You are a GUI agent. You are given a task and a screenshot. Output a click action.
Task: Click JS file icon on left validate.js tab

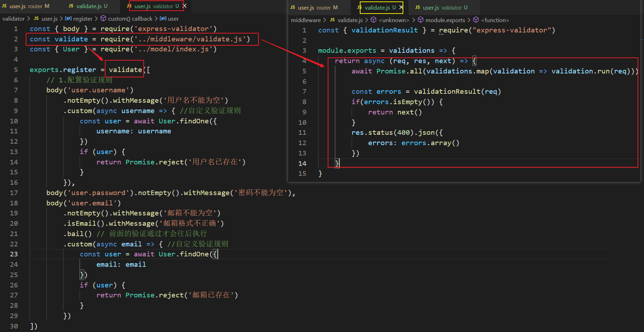coord(71,6)
